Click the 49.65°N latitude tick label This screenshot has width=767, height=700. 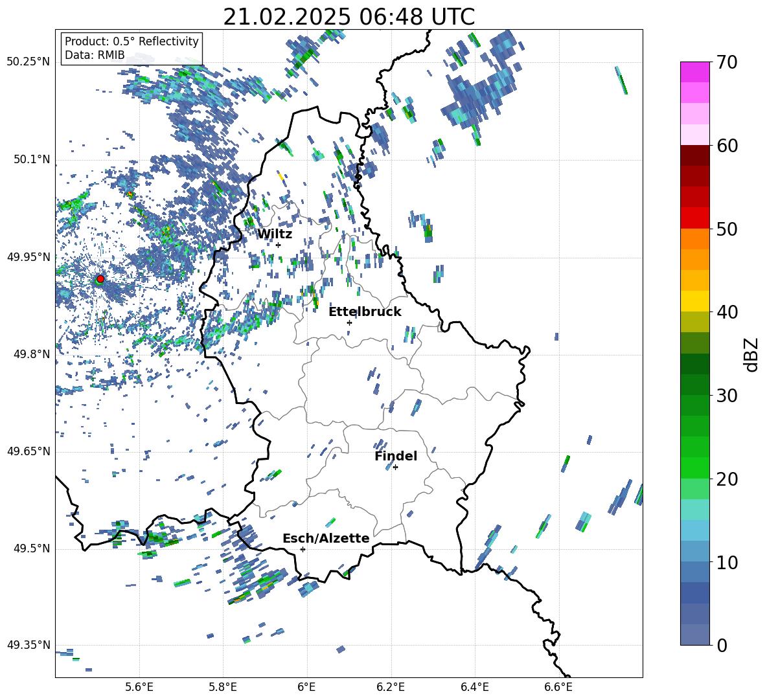pyautogui.click(x=29, y=451)
